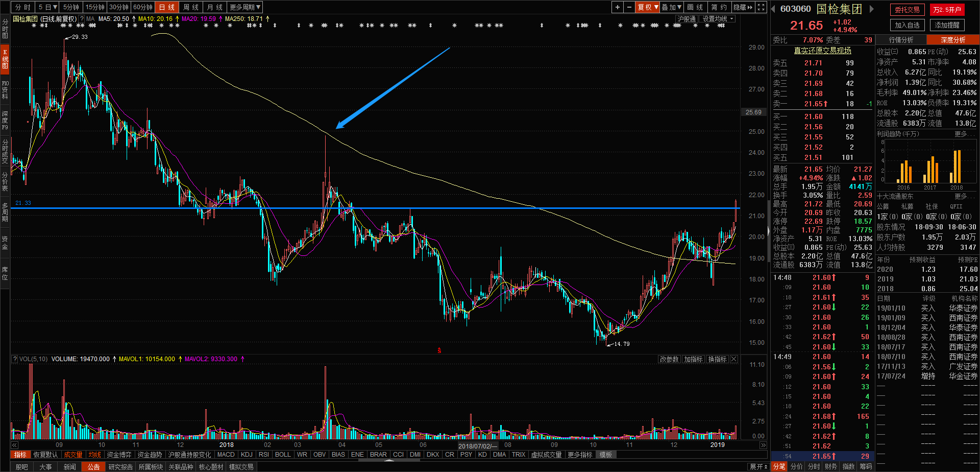
Task: Click the red S marker below chart
Action: 439,350
